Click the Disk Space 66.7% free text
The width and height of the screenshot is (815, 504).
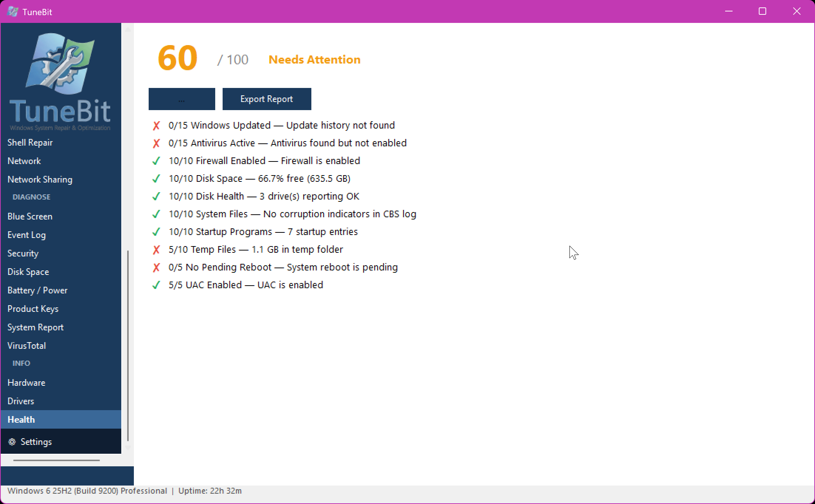[260, 178]
